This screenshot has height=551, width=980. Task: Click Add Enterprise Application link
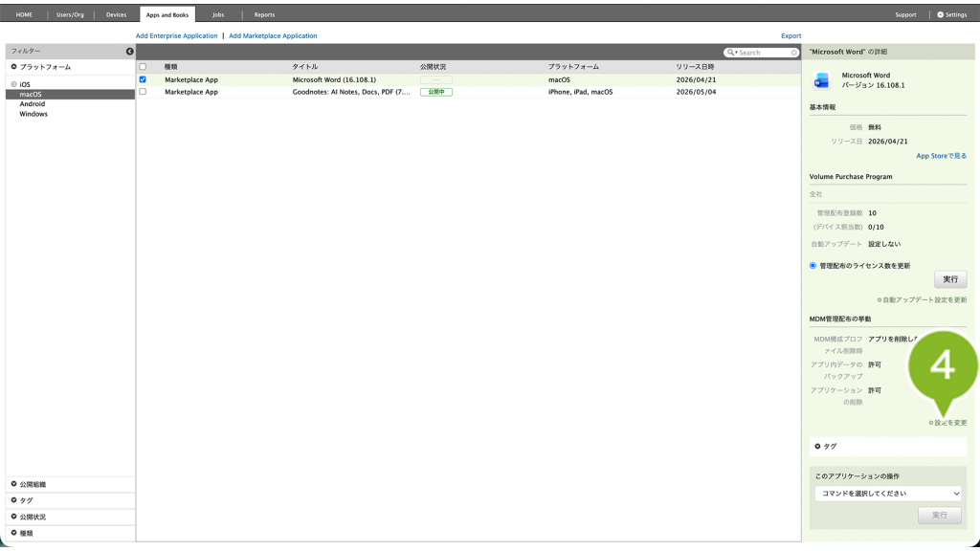(176, 35)
